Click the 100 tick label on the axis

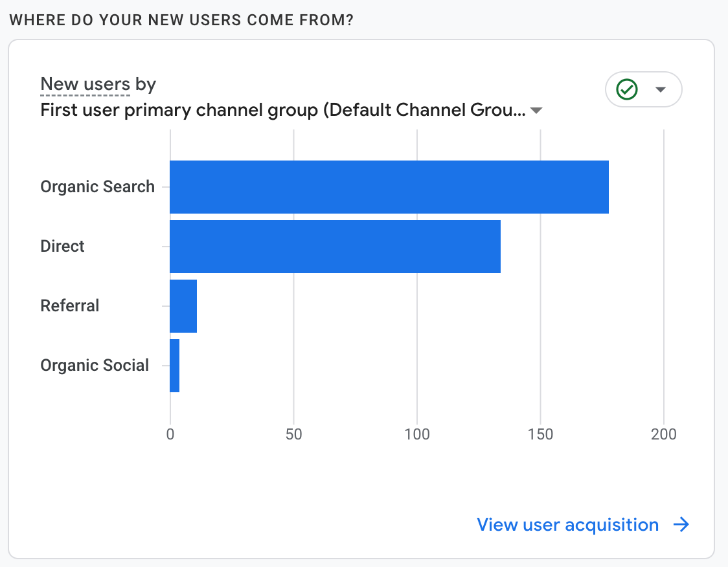417,434
